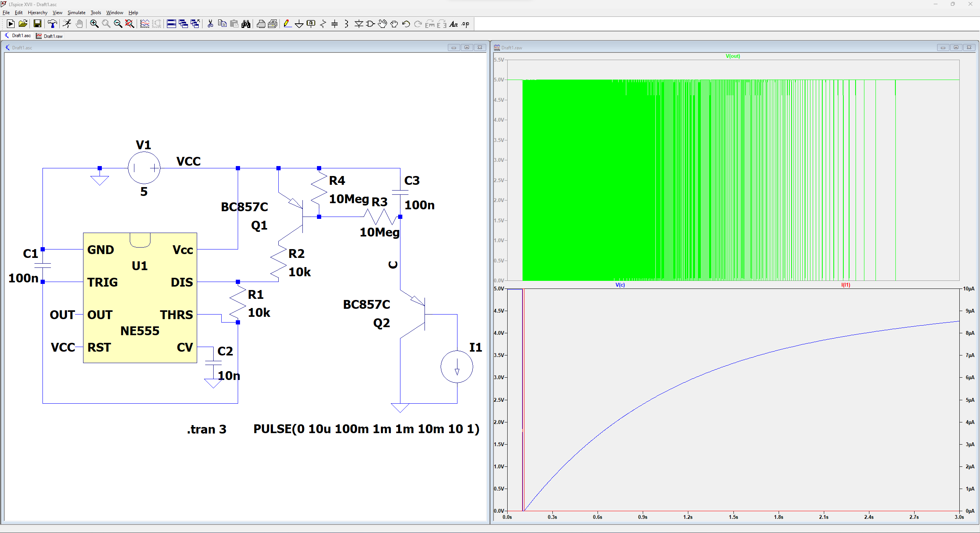Click the PULSE source value text
Viewport: 980px width, 533px height.
pyautogui.click(x=366, y=429)
